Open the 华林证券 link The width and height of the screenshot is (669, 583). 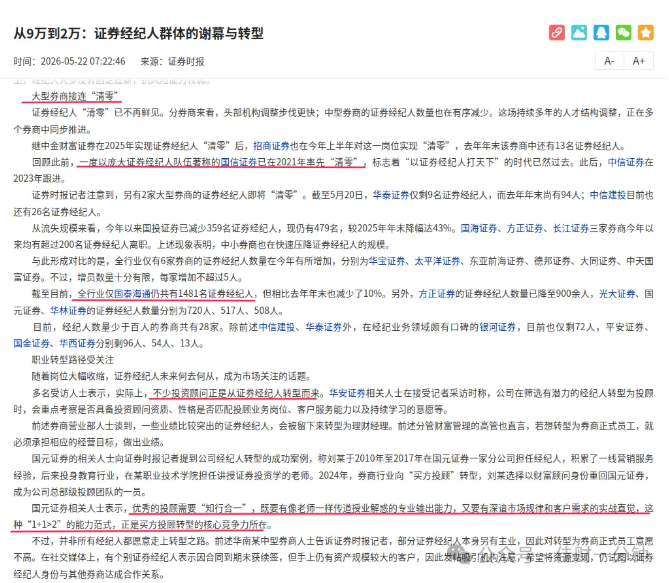[68, 310]
